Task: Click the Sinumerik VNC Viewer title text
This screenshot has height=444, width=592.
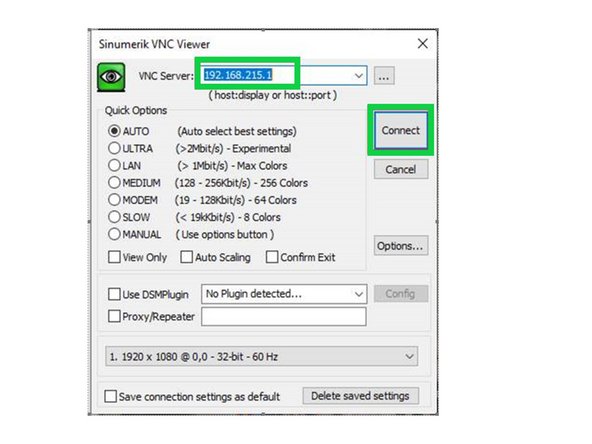Action: click(154, 44)
